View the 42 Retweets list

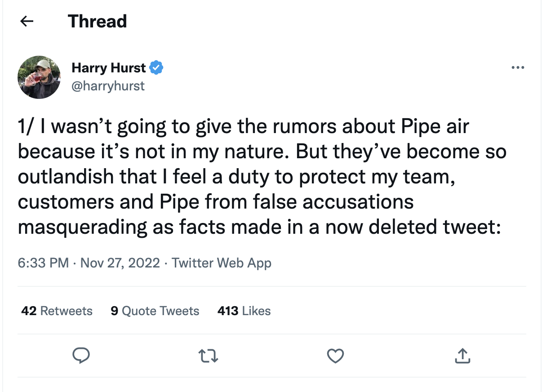point(57,311)
